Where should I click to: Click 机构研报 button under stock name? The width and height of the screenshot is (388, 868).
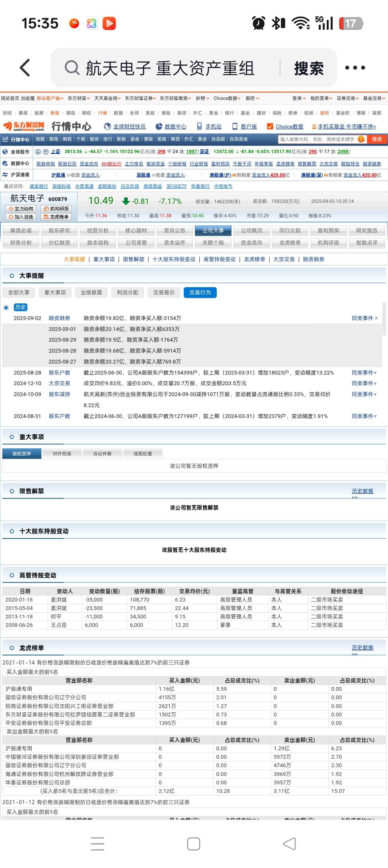point(56,209)
